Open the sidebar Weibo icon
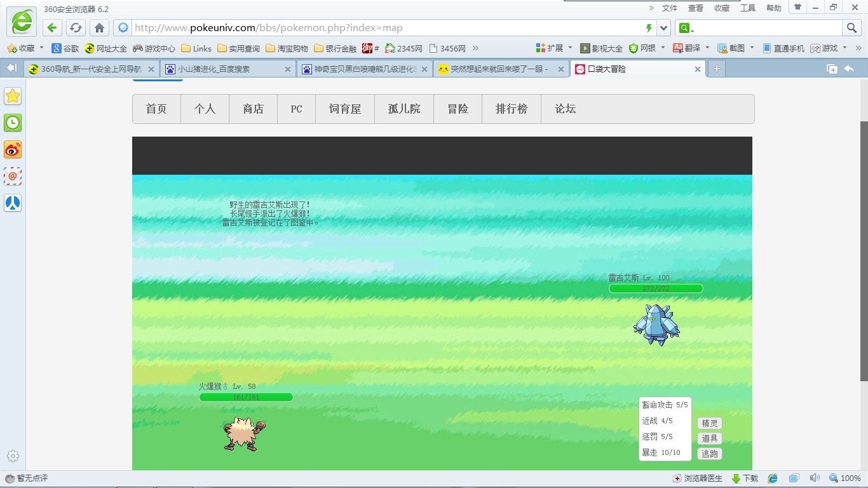This screenshot has height=488, width=868. coord(13,149)
